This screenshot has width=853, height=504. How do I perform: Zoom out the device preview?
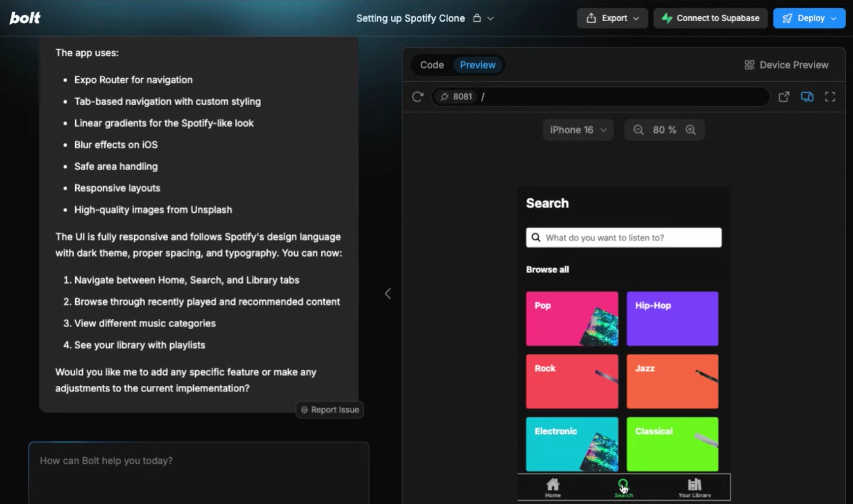click(x=638, y=130)
